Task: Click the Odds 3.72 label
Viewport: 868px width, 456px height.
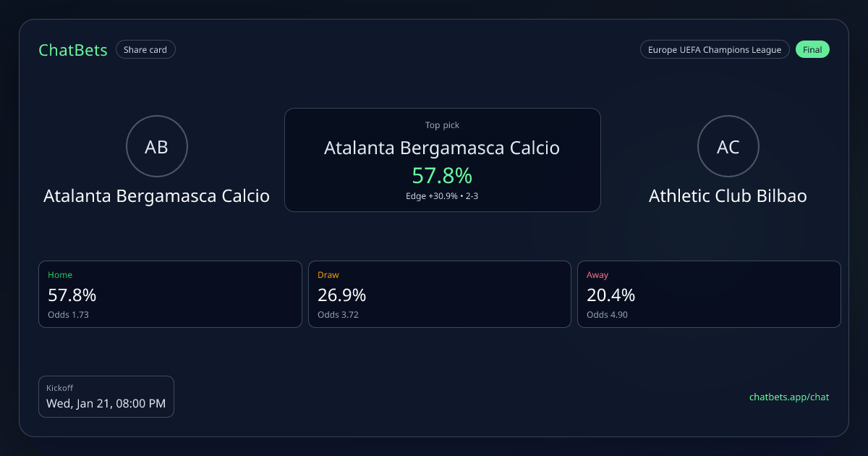Action: coord(338,315)
